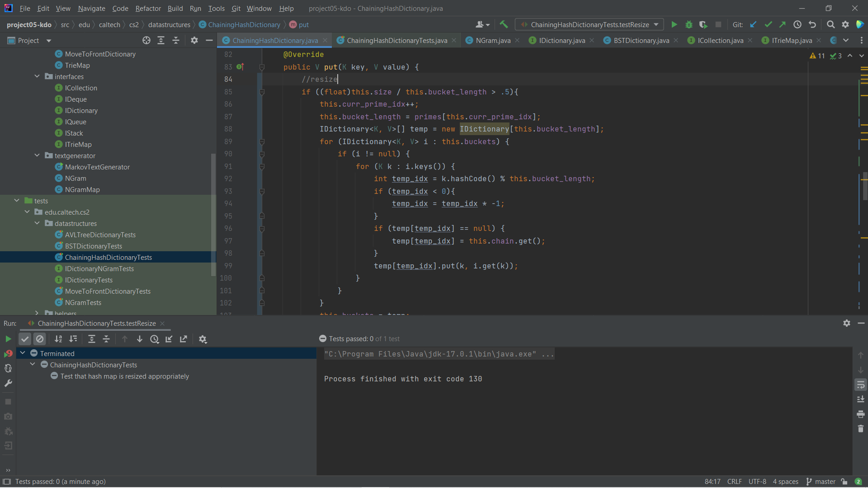Screen dimensions: 868x488
Task: Click Clear All trash icon in console
Action: point(860,428)
